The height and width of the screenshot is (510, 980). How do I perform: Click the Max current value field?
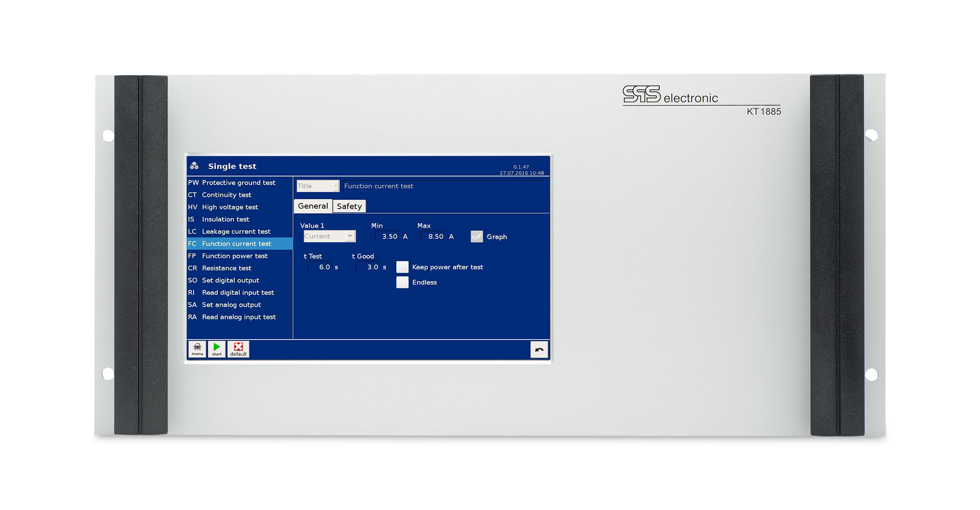[435, 237]
